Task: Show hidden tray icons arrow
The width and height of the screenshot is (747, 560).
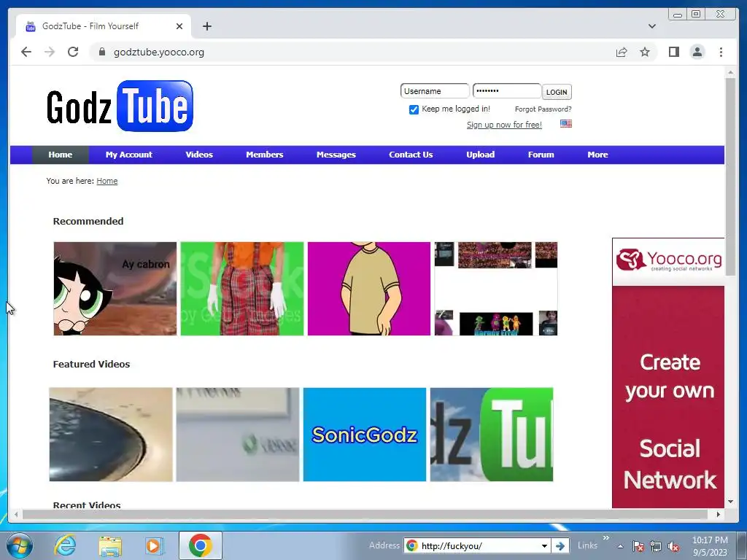Action: point(620,546)
